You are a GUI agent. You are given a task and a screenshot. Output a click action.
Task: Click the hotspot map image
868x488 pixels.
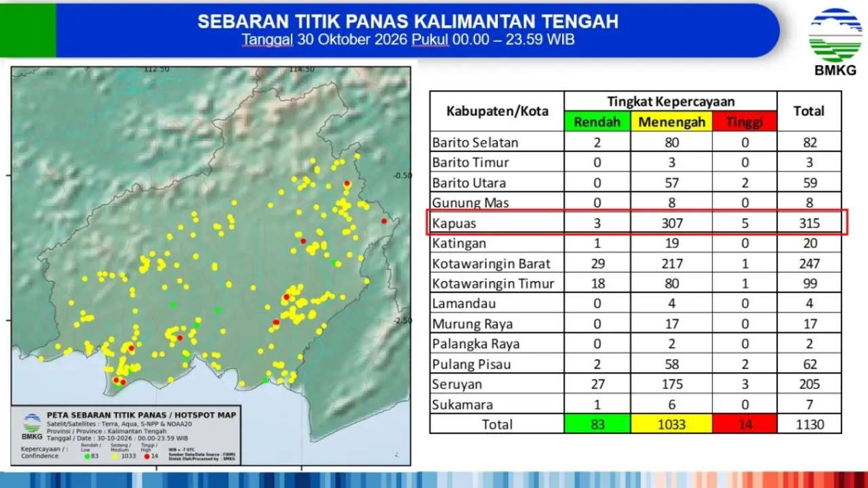pyautogui.click(x=211, y=266)
